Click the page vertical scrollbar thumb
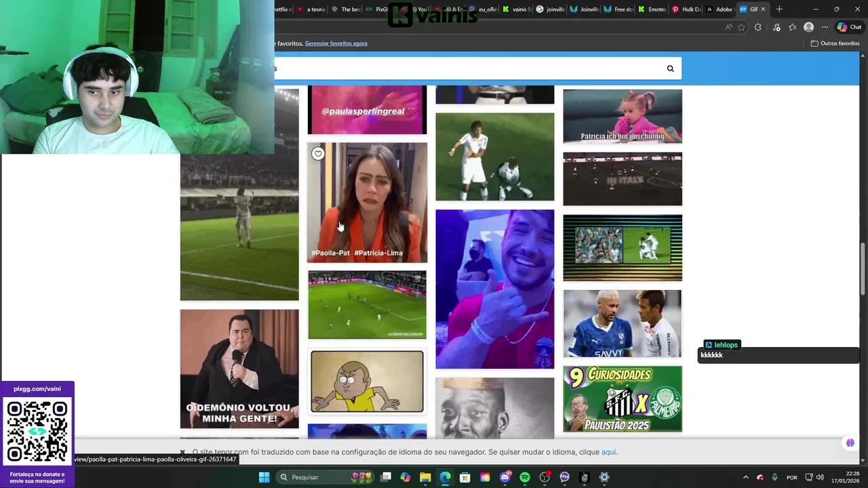 pos(863,268)
